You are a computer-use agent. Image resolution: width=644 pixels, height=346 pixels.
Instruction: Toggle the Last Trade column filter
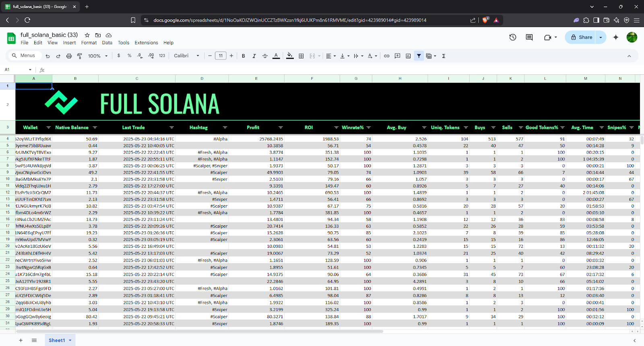pyautogui.click(x=172, y=128)
